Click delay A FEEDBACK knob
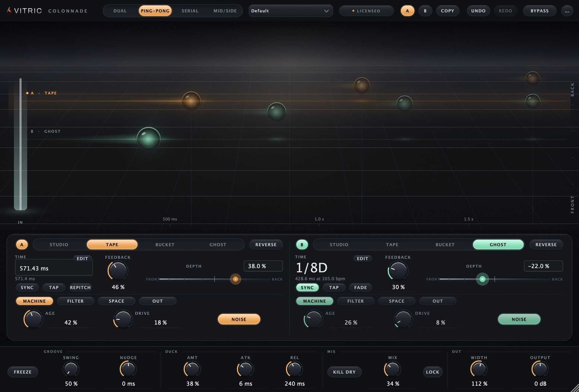Screen dimensions: 579x392 [x=118, y=271]
